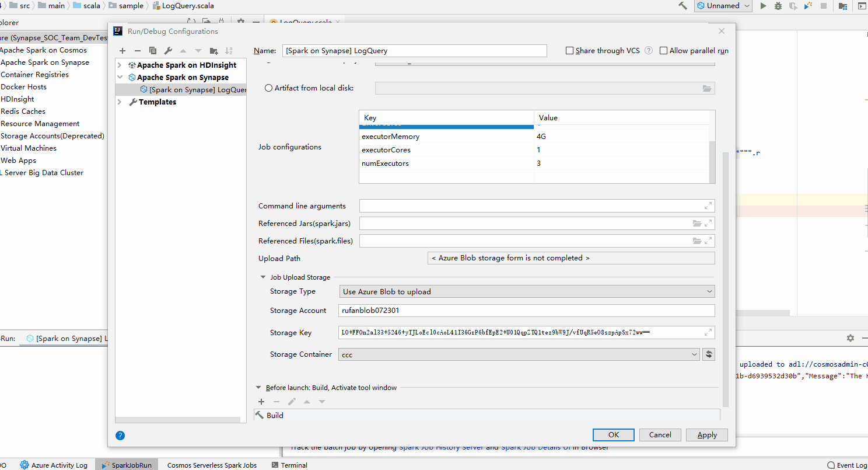Expand the Apache Spark on HDInsight group
This screenshot has height=470, width=868.
coord(120,65)
